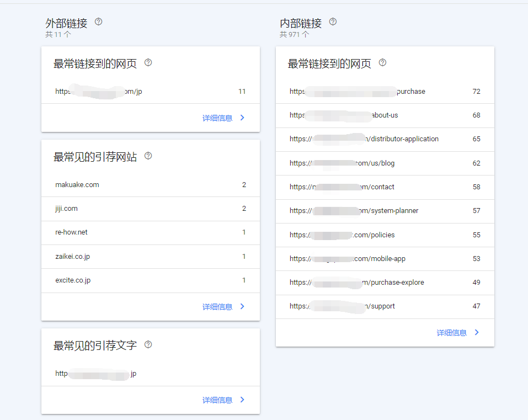This screenshot has width=528, height=420.
Task: Click the excite.co.jp referring site
Action: pyautogui.click(x=149, y=280)
